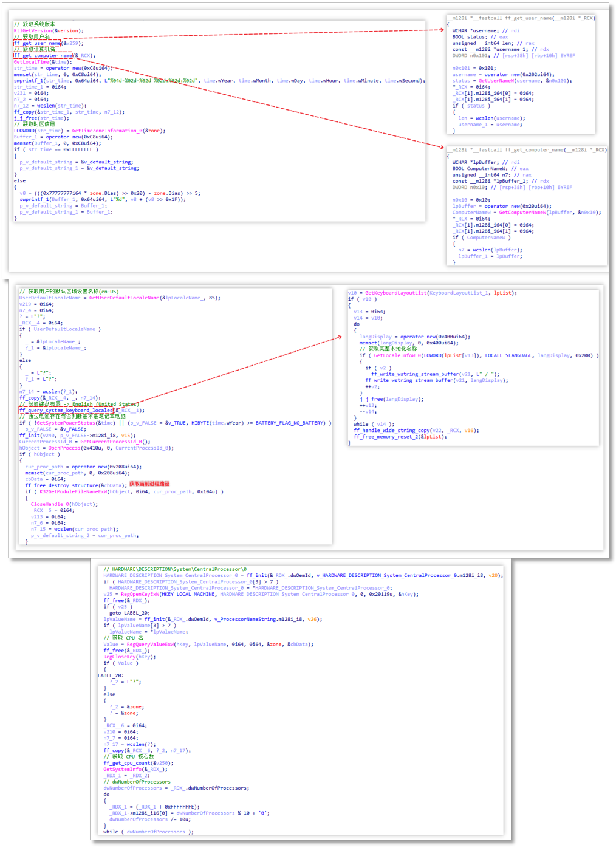Click the GetComputerNameW API call
616x848 pixels.
click(x=522, y=213)
